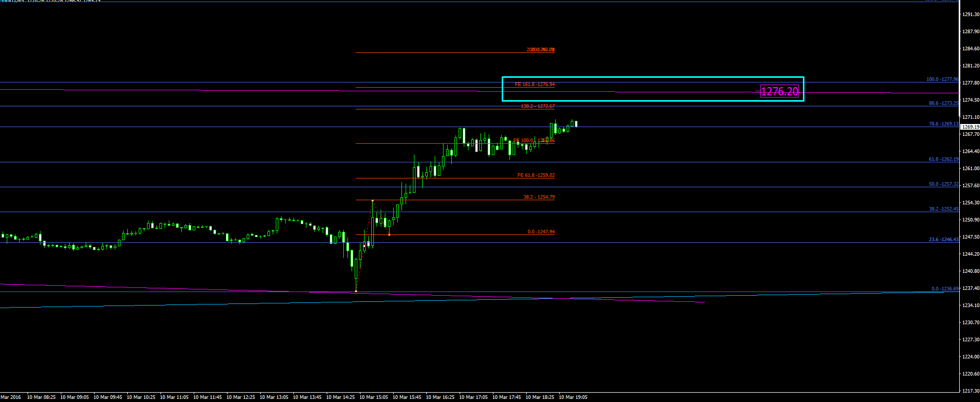Viewport: 980px width, 402px height.
Task: Click 1227.30 on the price scale
Action: 971,340
